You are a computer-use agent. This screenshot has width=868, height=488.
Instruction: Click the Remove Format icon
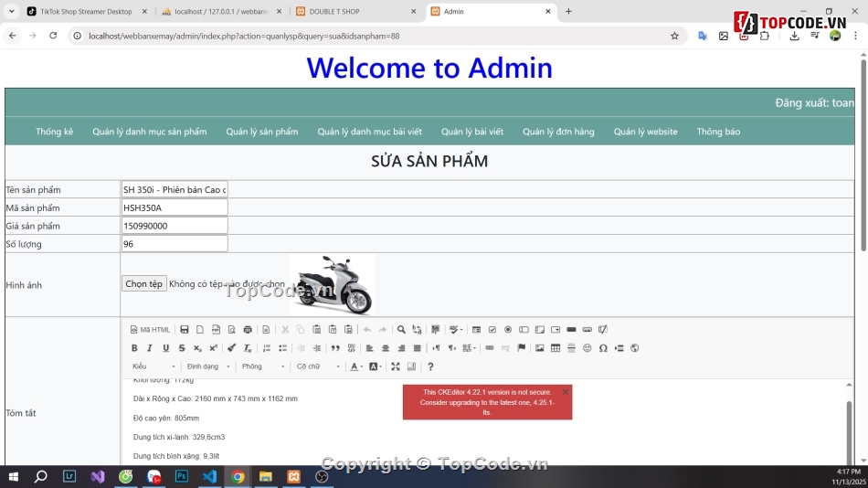click(248, 348)
